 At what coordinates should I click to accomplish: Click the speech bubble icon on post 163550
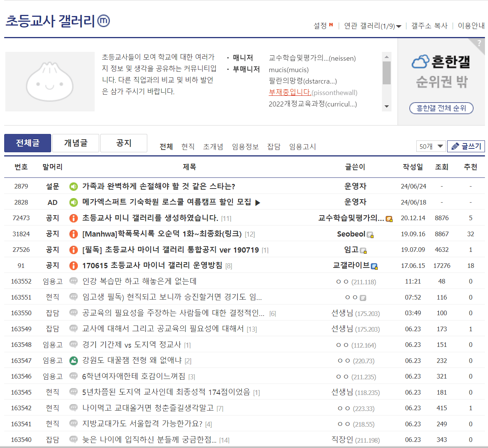coord(74,313)
